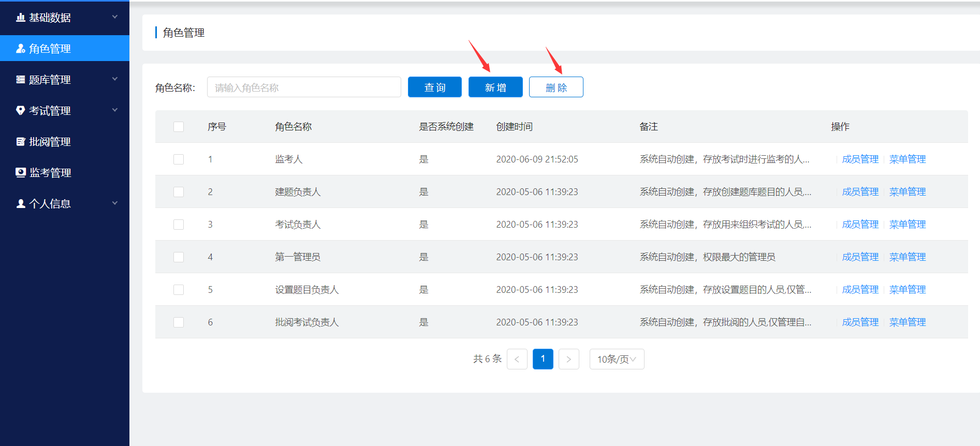
Task: Click the 备注 column header
Action: coord(649,127)
